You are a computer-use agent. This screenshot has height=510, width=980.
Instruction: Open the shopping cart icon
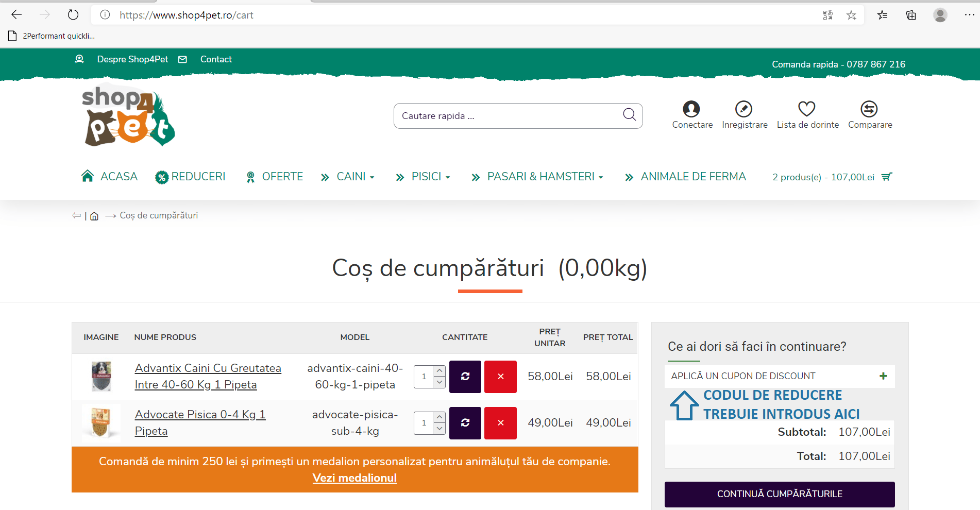(x=887, y=177)
